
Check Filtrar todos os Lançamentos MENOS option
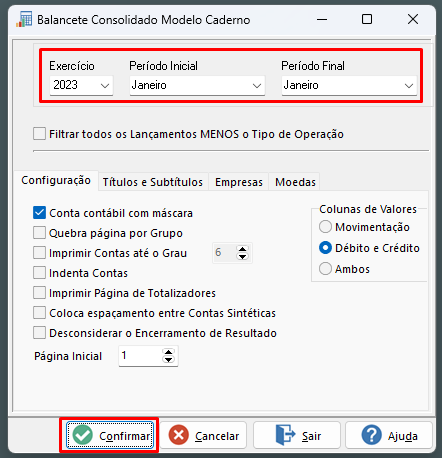[39, 134]
